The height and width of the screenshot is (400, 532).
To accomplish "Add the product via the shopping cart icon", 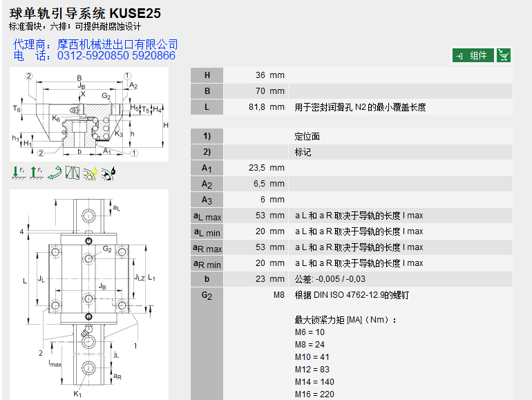I will click(504, 55).
